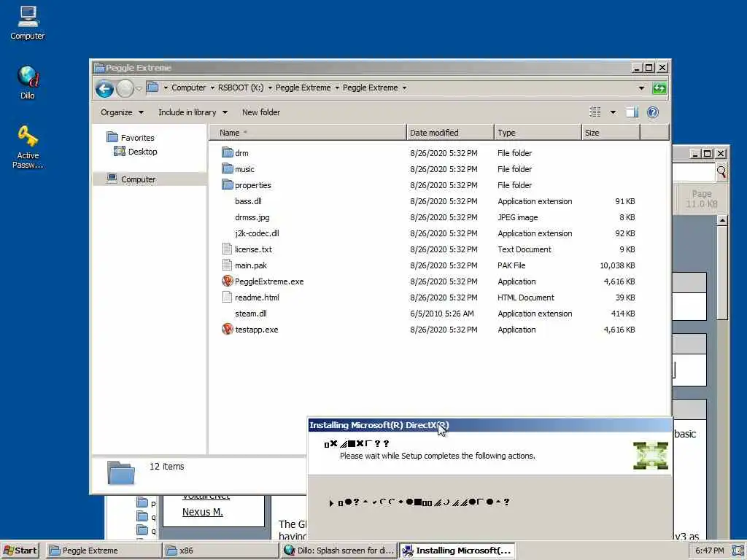Select the steam.dll file
747x560 pixels.
pos(251,314)
